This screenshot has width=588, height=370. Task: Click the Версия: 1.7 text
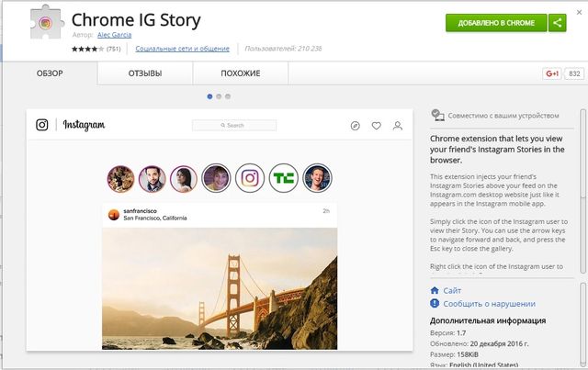[x=448, y=333]
